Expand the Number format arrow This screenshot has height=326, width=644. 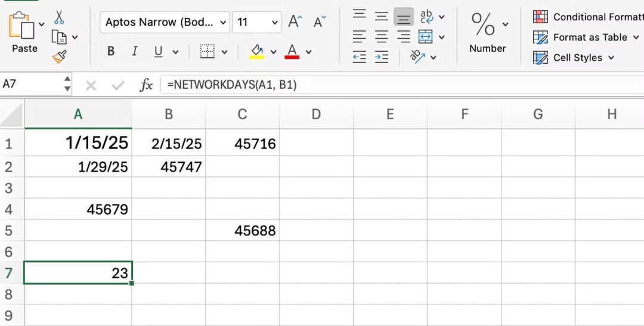click(x=505, y=24)
